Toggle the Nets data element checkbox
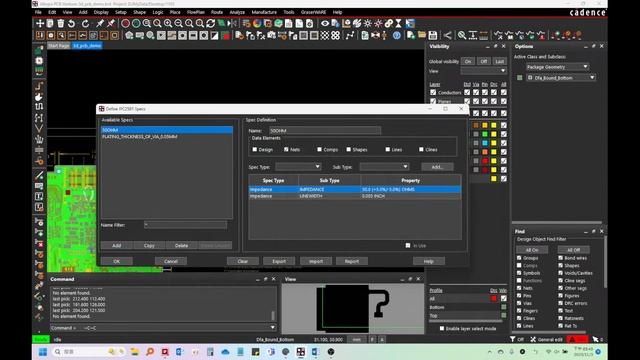640x360 pixels. (286, 149)
